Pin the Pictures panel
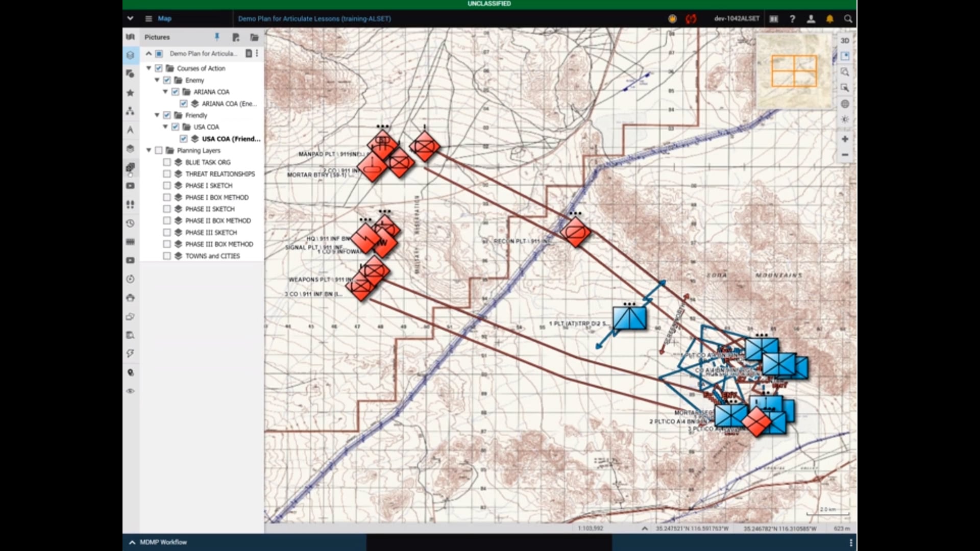Image resolution: width=980 pixels, height=551 pixels. 217,37
